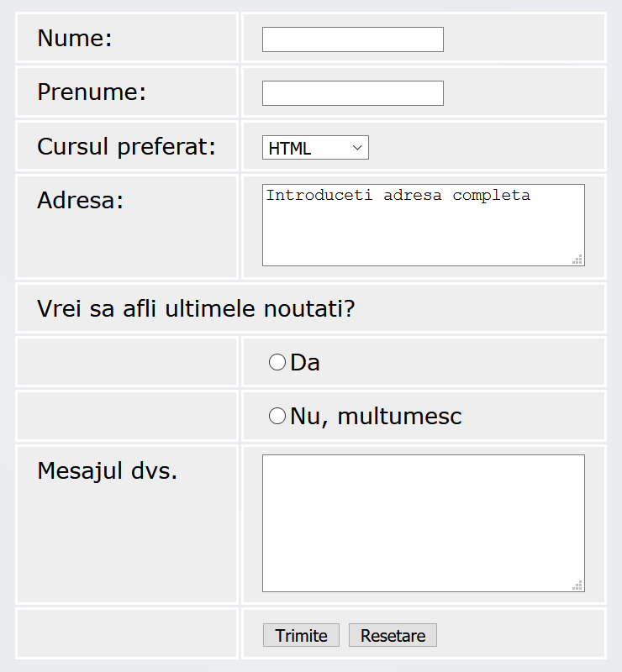Click the Adresa textarea resize handle
622x672 pixels.
pos(578,260)
